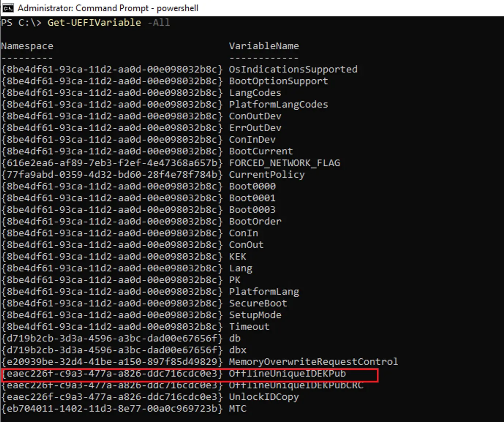The image size is (504, 422).
Task: Select dbx variable name
Action: tap(237, 350)
